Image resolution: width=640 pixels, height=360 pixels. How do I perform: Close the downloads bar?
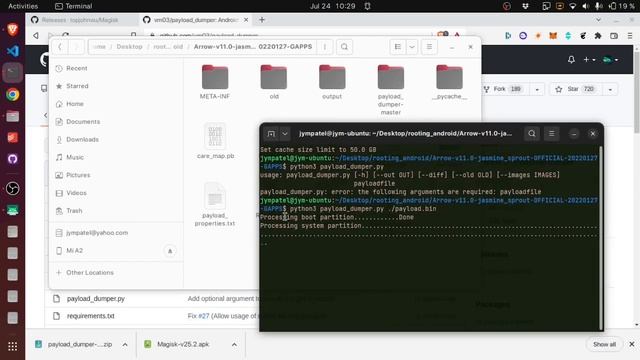632,344
